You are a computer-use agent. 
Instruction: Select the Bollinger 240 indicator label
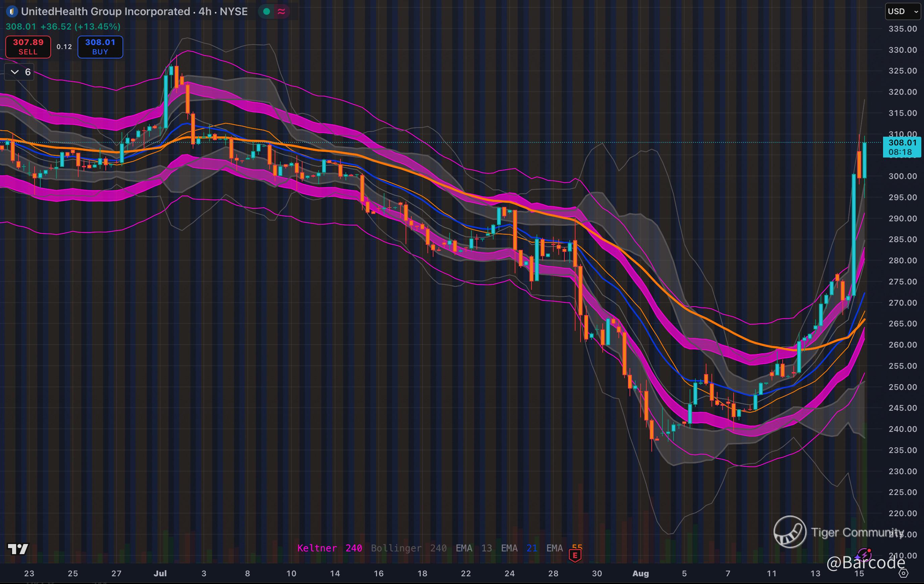click(x=409, y=548)
